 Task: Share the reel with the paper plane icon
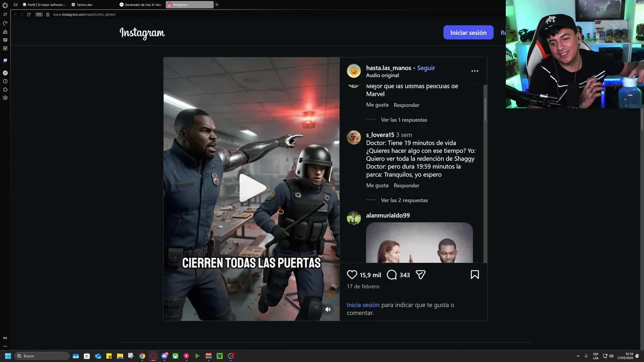[x=421, y=275]
